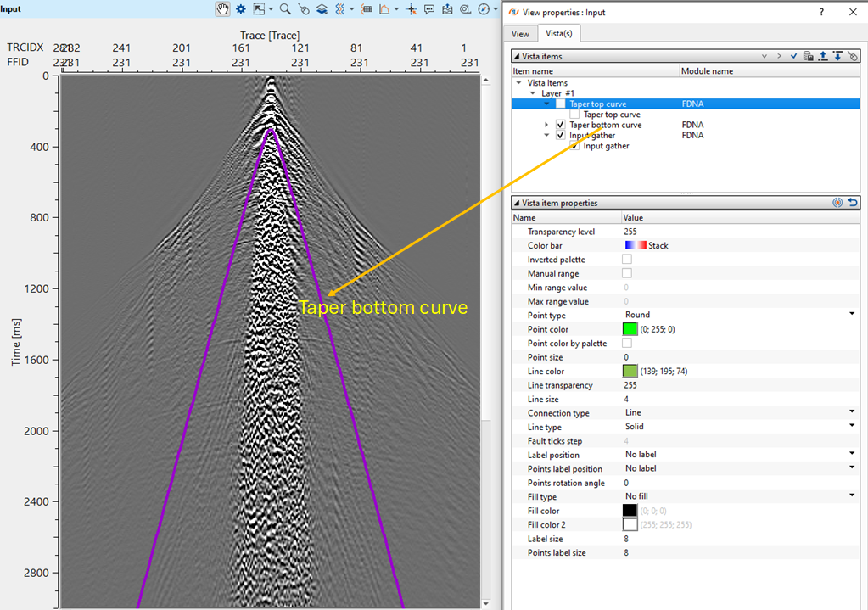The width and height of the screenshot is (868, 610).
Task: Move item up in Vista items header
Action: point(823,56)
